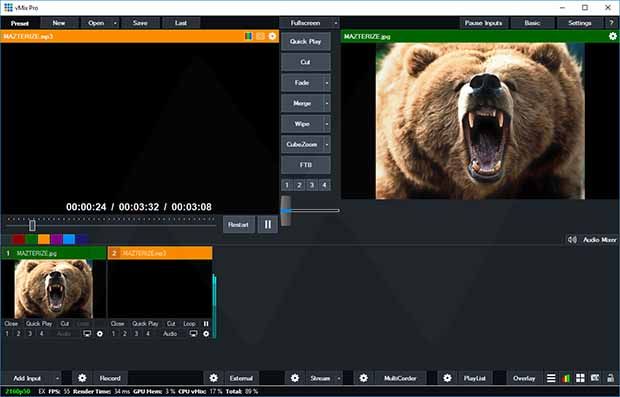The image size is (620, 397).
Task: Expand the Open preset dropdown arrow
Action: click(115, 23)
